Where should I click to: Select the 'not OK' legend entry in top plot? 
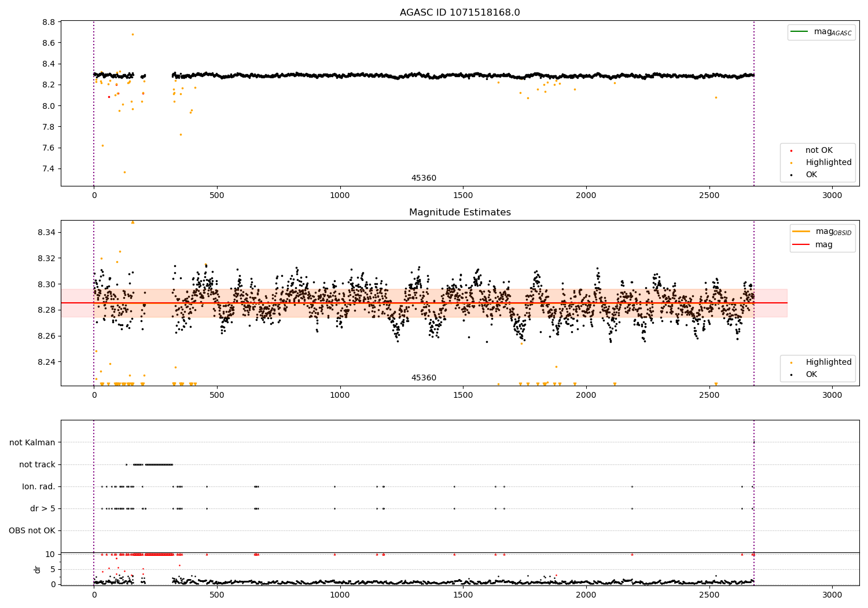click(x=819, y=151)
